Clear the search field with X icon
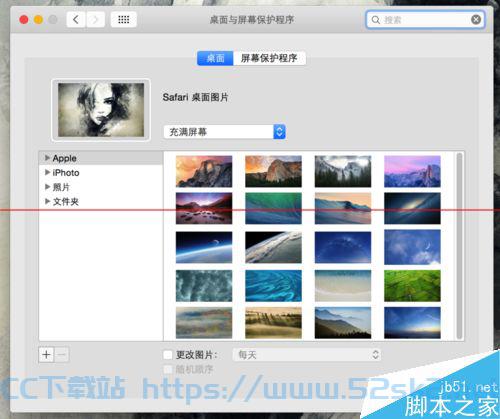The width and height of the screenshot is (500, 419). click(476, 20)
